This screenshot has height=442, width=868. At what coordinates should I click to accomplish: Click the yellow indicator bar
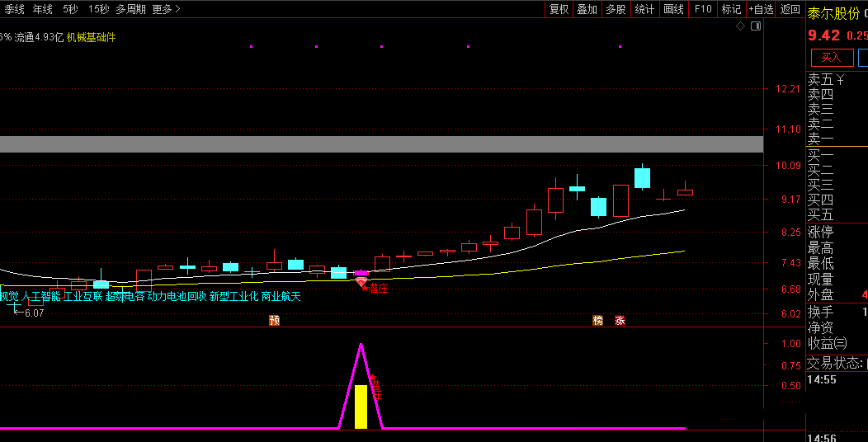tap(361, 407)
